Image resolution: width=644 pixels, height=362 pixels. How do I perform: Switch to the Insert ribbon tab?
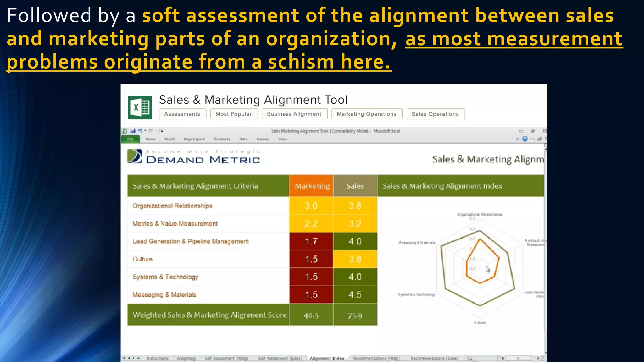point(169,139)
